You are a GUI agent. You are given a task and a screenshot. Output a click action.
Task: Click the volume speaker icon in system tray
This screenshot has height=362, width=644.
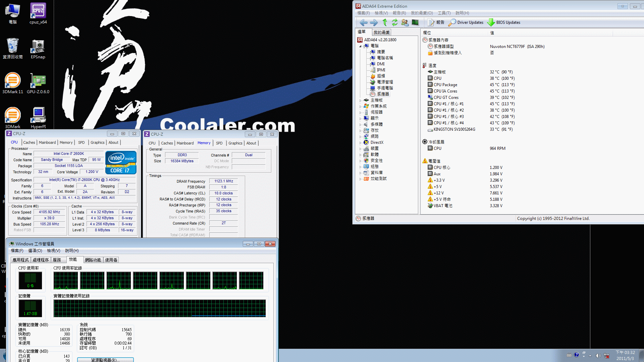click(598, 356)
